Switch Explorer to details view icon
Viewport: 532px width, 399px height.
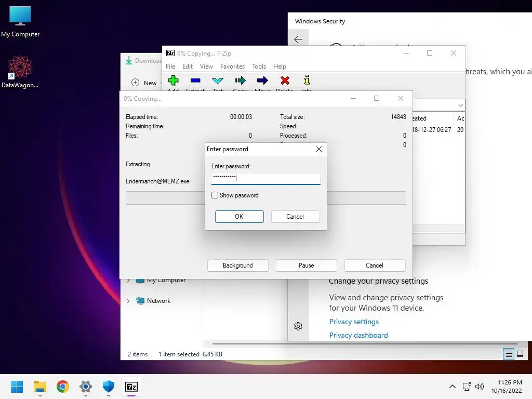509,354
